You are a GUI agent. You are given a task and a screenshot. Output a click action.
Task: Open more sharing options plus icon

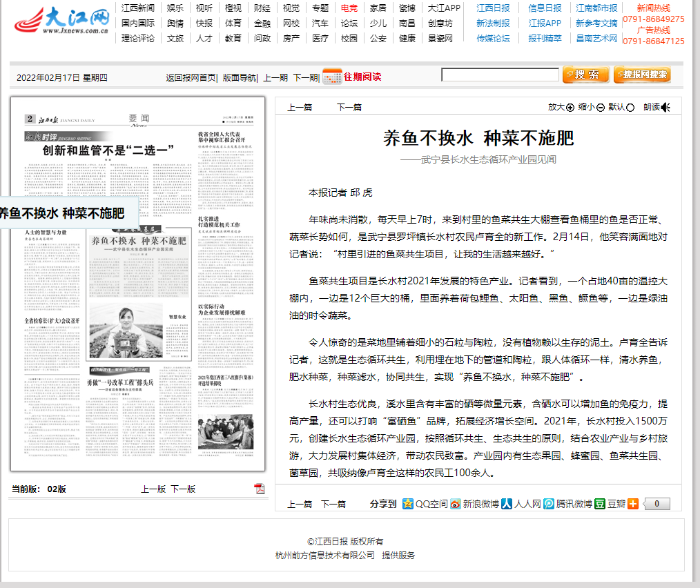[x=633, y=504]
